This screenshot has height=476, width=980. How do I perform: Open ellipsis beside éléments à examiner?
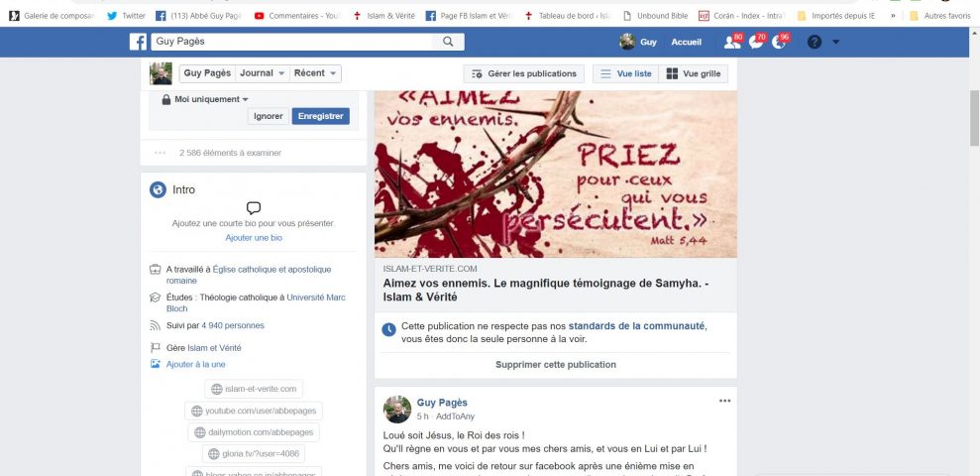(160, 153)
